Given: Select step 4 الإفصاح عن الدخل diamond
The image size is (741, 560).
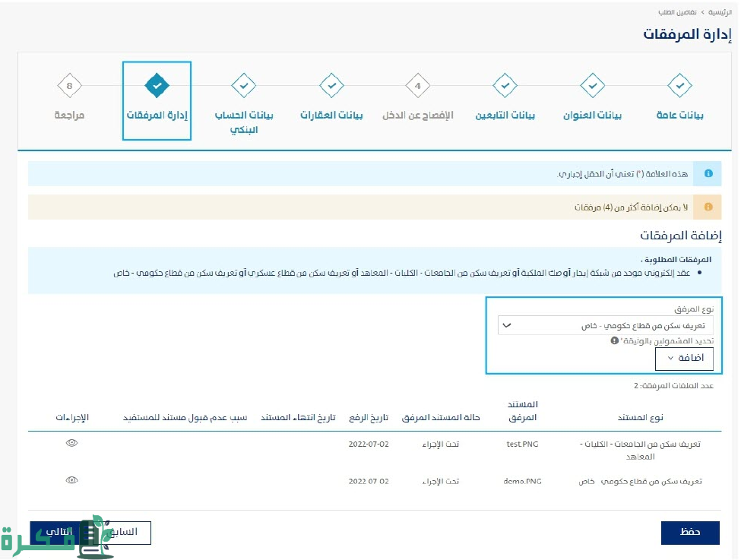Looking at the screenshot, I should (x=418, y=86).
